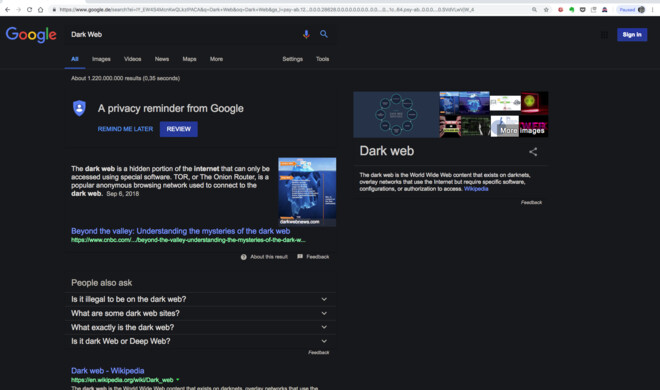Open dropdown arrow beside Wikipedia result URL
This screenshot has height=390, width=660.
pos(178,380)
